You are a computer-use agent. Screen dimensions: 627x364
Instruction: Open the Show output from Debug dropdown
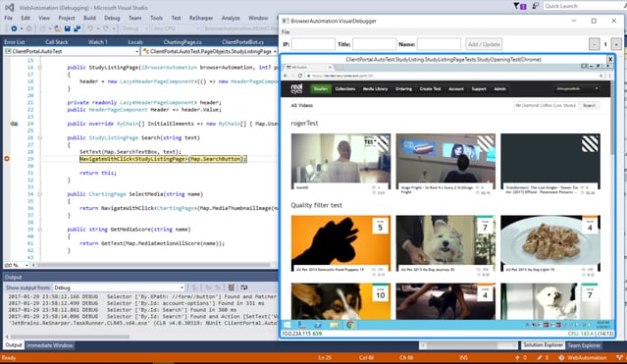point(119,287)
